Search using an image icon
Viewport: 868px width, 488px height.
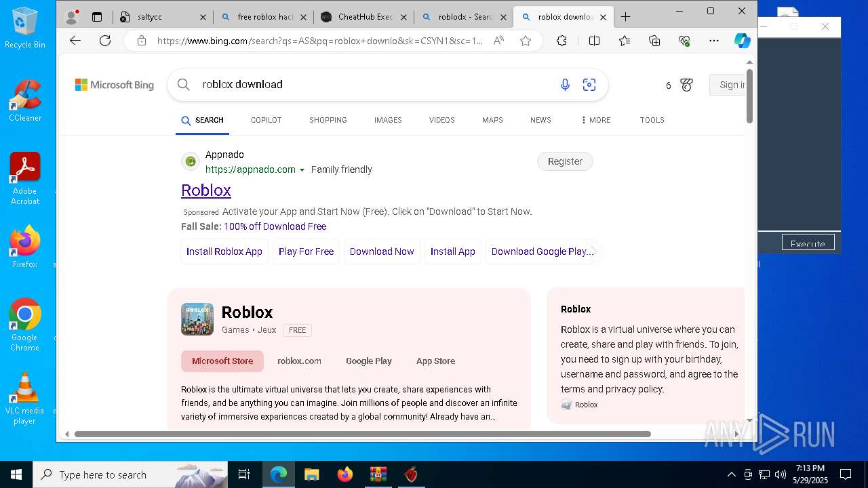pos(589,85)
